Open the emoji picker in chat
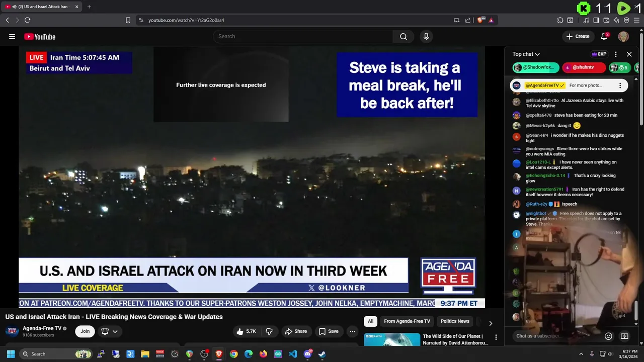Screen dimensions: 644x362 [x=608, y=336]
